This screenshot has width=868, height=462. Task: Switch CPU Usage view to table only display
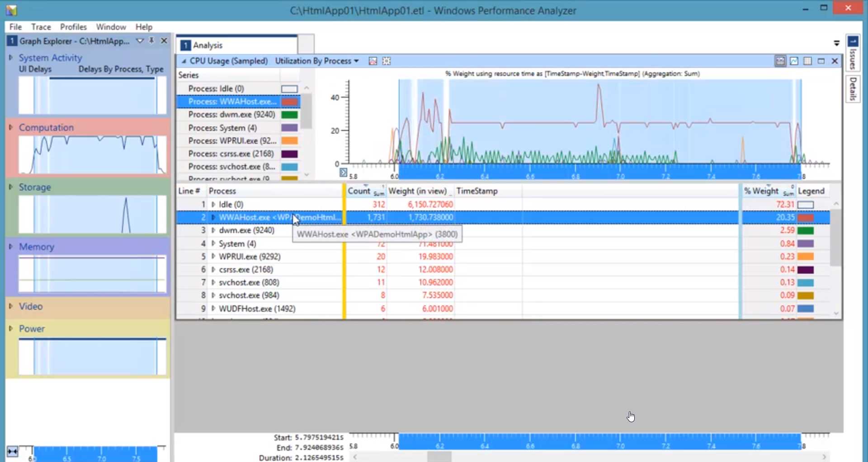pos(808,61)
